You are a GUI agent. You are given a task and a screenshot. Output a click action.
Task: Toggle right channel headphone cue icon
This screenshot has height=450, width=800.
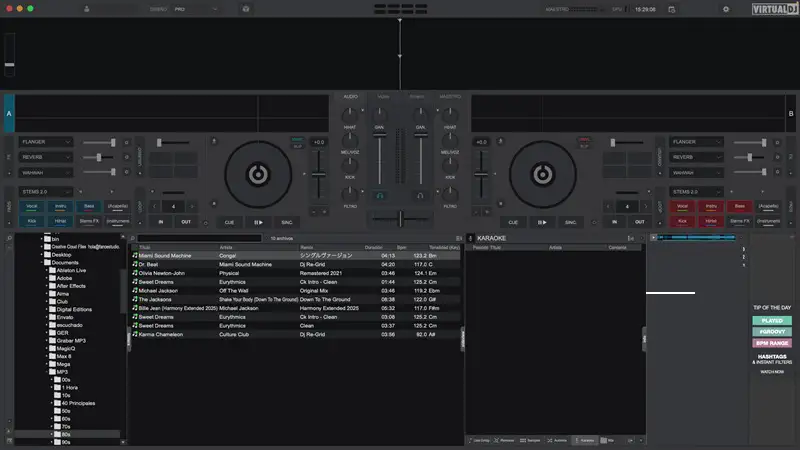pyautogui.click(x=420, y=195)
